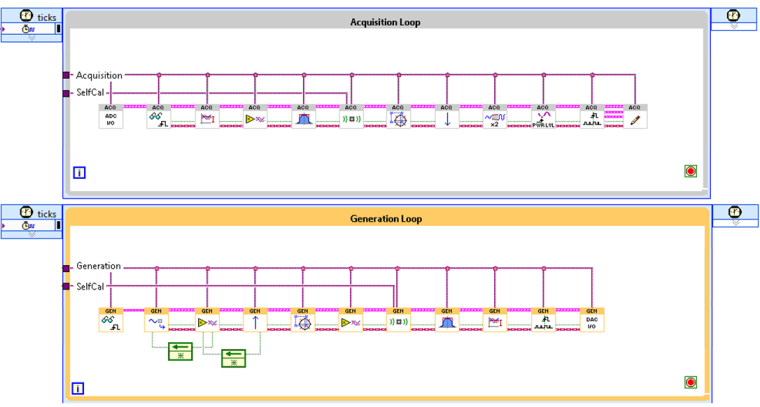Image resolution: width=760 pixels, height=407 pixels.
Task: Select the green sound-wave VI in Acquisition Loop
Action: 351,116
